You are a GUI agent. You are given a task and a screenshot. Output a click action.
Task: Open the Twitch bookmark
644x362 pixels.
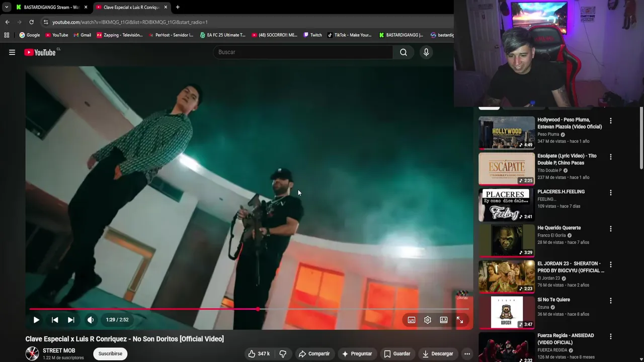313,35
